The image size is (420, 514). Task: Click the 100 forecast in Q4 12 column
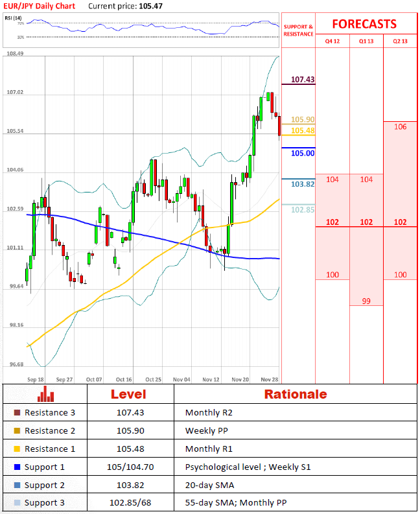point(332,275)
